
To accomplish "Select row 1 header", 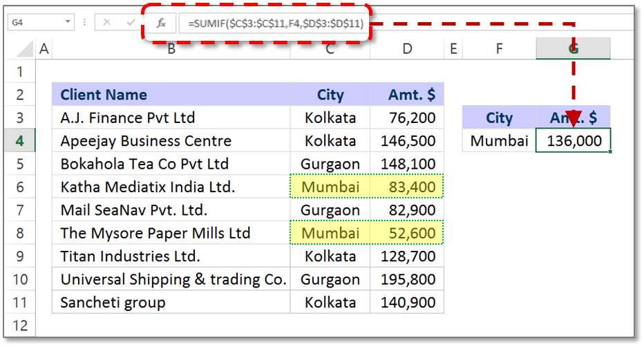I will (x=20, y=72).
